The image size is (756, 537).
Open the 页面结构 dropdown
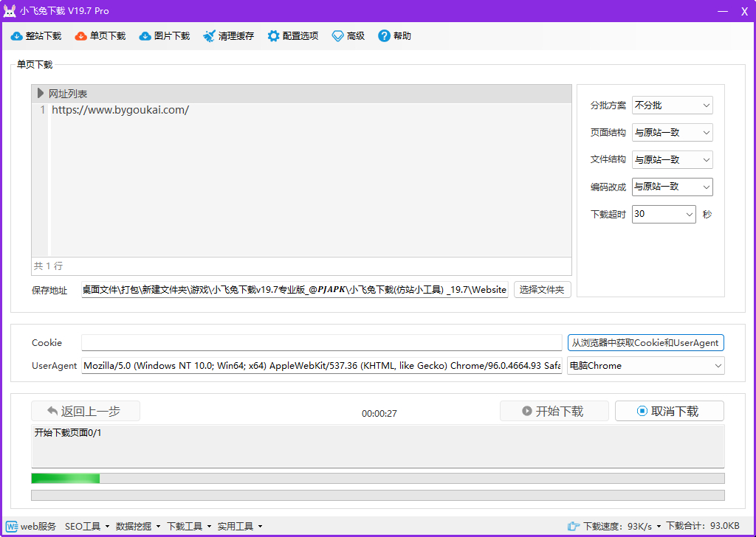[672, 133]
